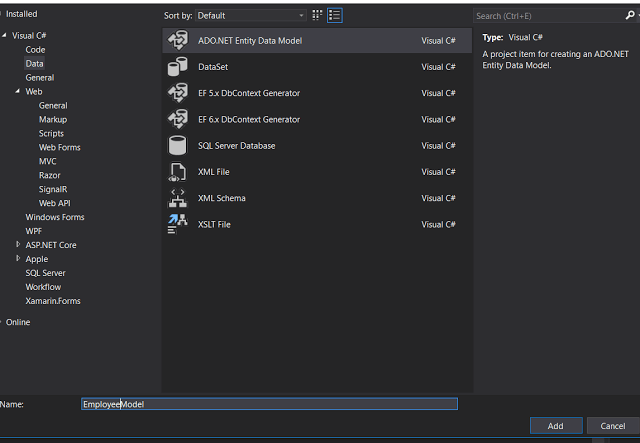Image resolution: width=640 pixels, height=443 pixels.
Task: Click the XML File template icon
Action: click(x=178, y=171)
